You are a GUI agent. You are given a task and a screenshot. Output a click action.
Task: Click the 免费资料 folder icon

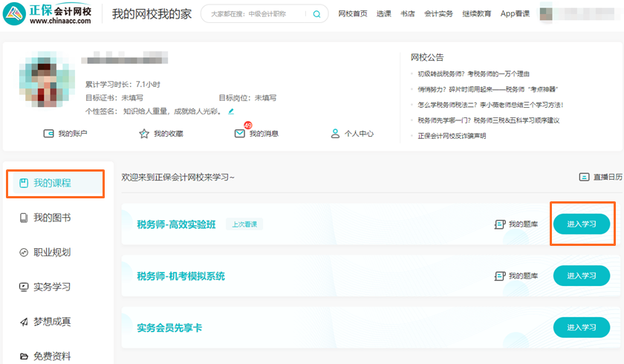click(x=24, y=356)
